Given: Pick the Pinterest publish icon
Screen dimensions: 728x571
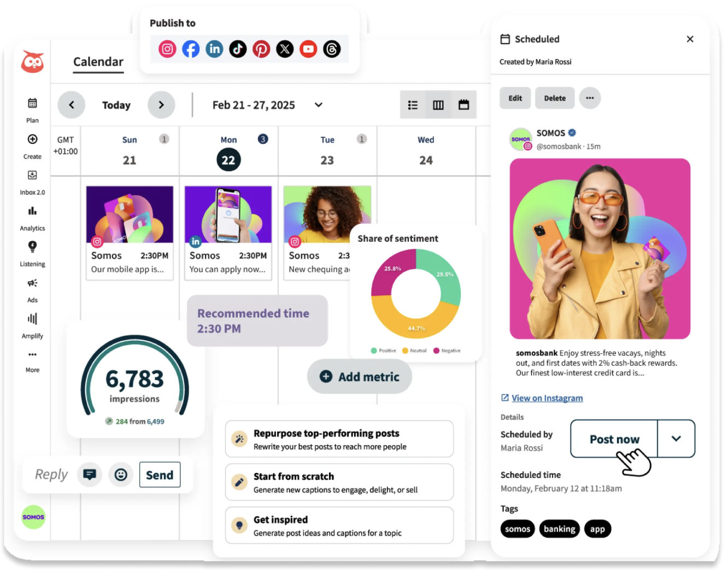Looking at the screenshot, I should (x=261, y=49).
